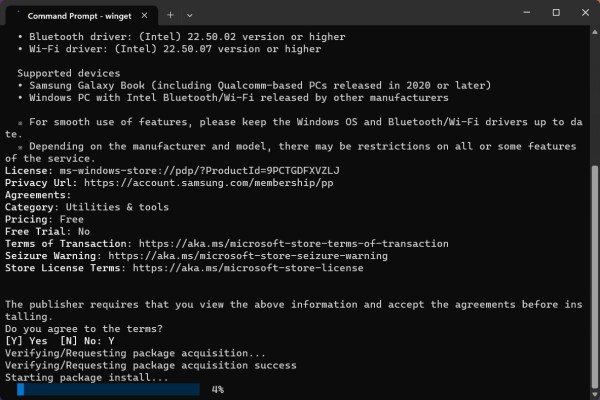Open a new terminal tab with plus

point(169,16)
